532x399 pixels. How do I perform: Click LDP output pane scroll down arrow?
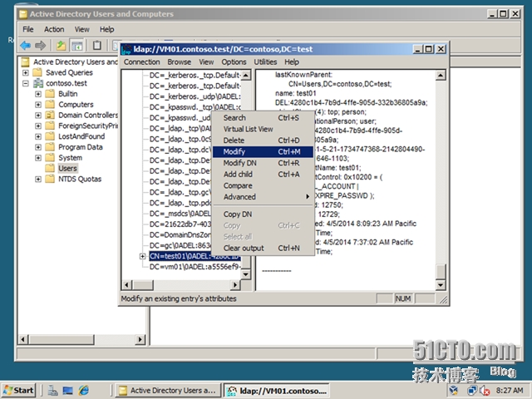point(441,285)
